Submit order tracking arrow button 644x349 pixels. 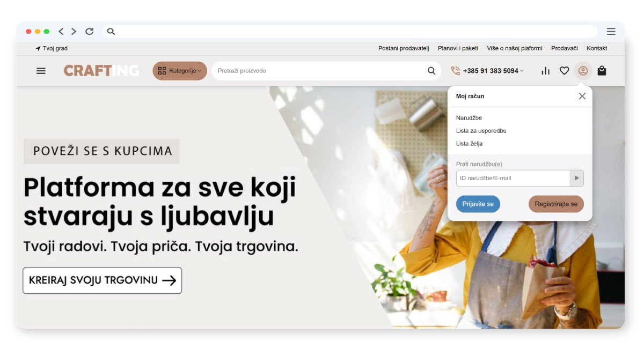[577, 178]
